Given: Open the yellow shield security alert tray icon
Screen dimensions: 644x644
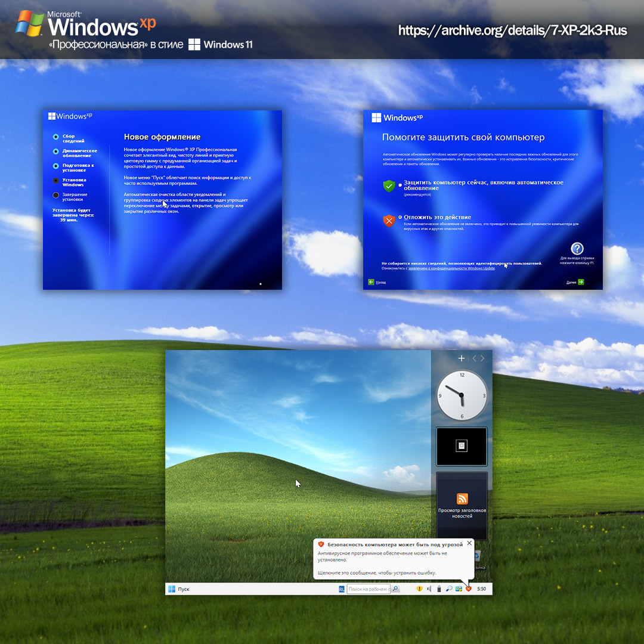Looking at the screenshot, I should [419, 589].
